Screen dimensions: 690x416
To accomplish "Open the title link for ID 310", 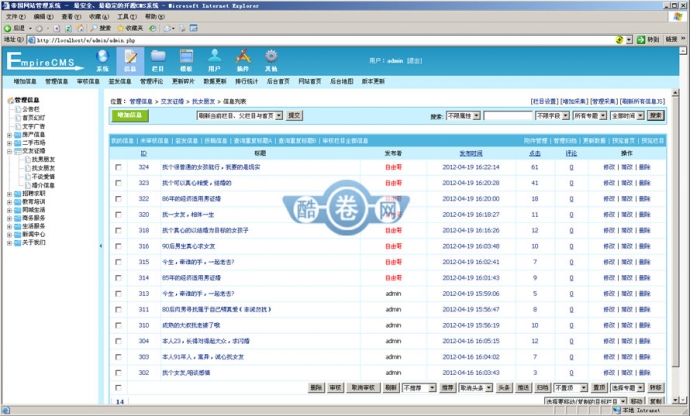I will coord(191,325).
